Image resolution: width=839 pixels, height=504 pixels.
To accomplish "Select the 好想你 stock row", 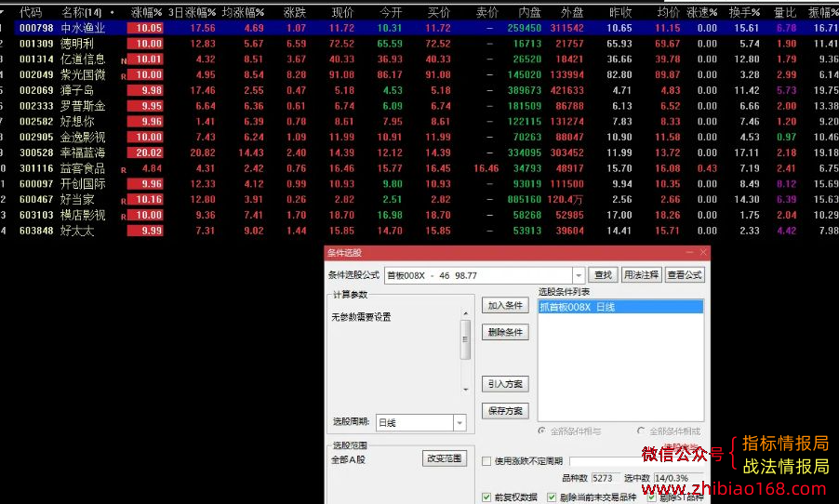I will point(419,122).
